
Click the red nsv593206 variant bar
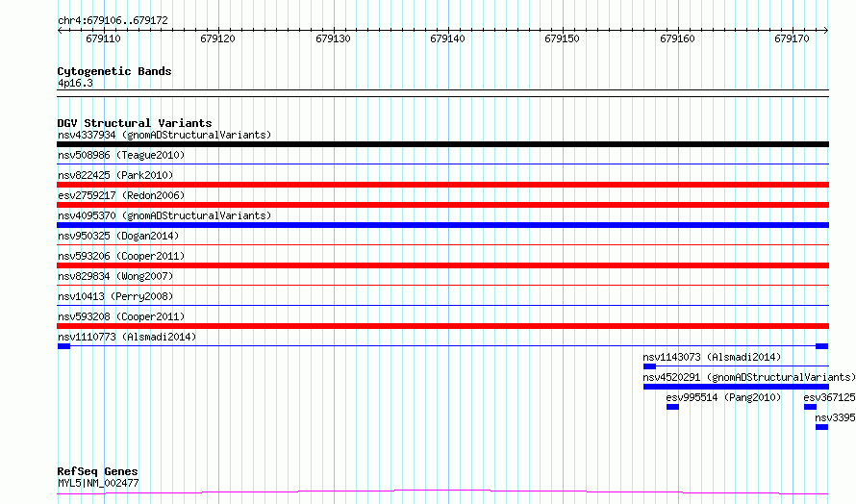442,265
